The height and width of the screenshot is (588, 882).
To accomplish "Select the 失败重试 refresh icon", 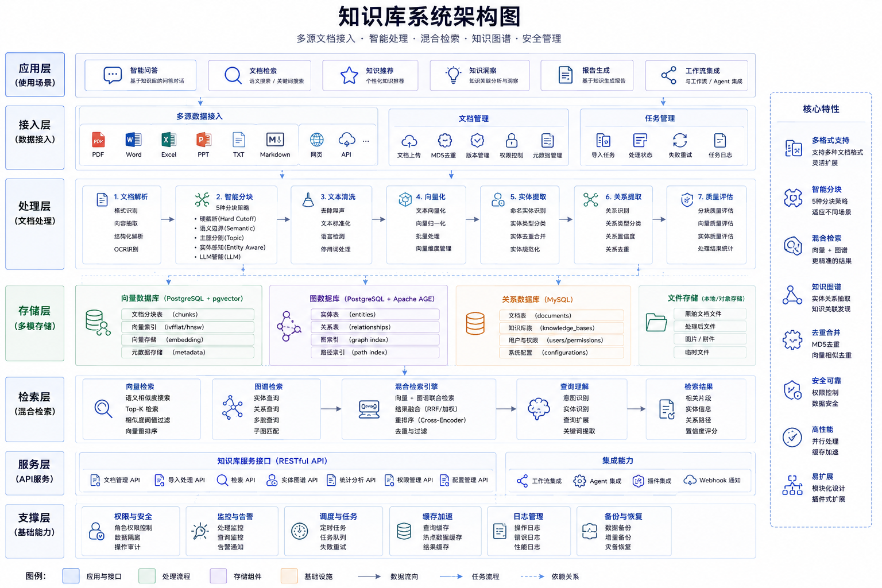I will point(680,141).
